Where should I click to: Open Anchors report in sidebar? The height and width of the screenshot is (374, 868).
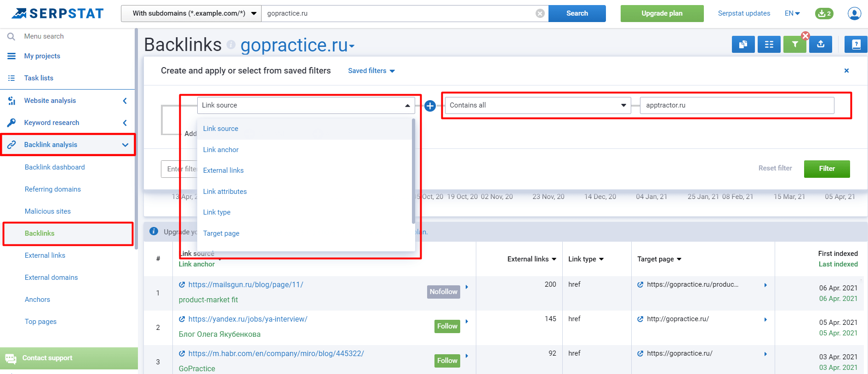tap(37, 300)
